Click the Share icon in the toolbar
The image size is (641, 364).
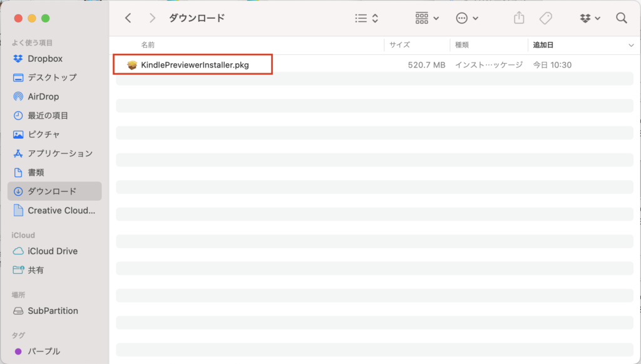pyautogui.click(x=518, y=18)
